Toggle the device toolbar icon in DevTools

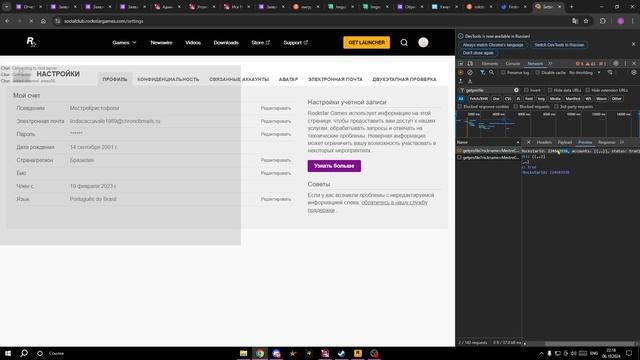tap(470, 64)
